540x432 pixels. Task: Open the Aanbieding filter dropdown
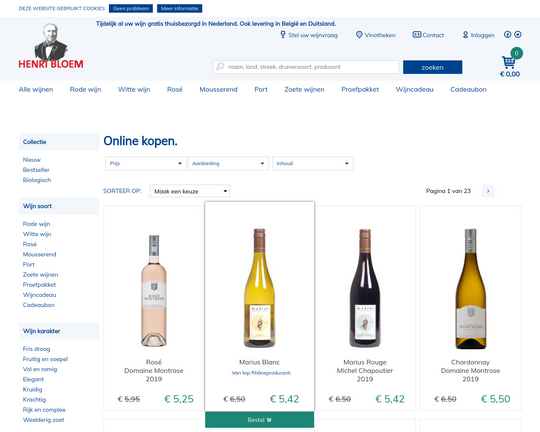(x=228, y=163)
